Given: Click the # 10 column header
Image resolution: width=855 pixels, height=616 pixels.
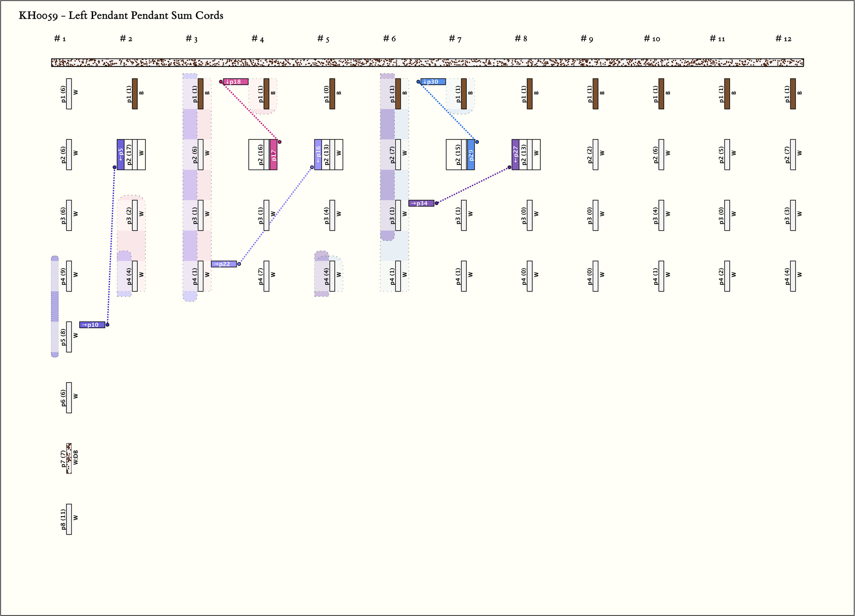Looking at the screenshot, I should [652, 39].
